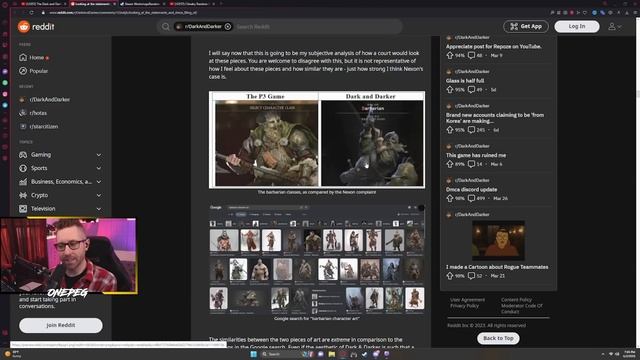Open 'Appreciate post for Repoze on YouTube' post
Viewport: 640px width, 360px height.
493,47
